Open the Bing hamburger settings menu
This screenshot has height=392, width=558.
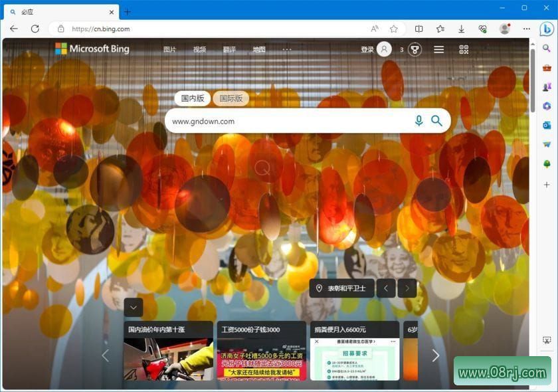(x=439, y=49)
